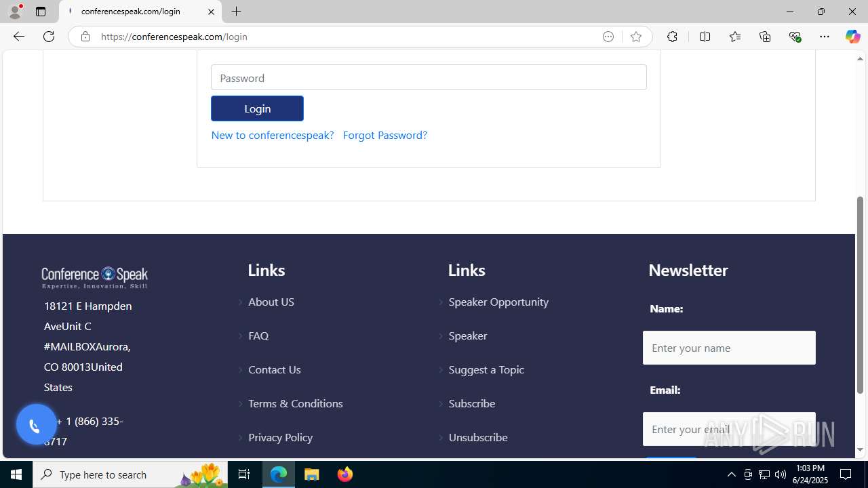Click the newsletter Enter your email field
Viewport: 868px width, 488px height.
pos(729,429)
